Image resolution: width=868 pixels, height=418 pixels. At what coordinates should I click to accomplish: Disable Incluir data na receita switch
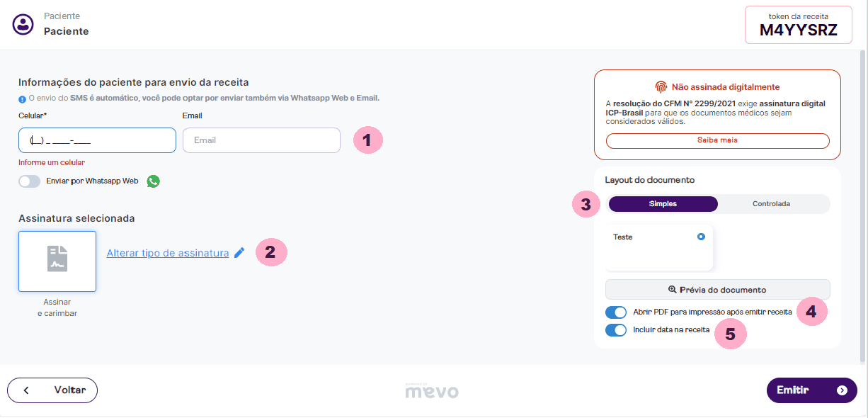pos(616,329)
